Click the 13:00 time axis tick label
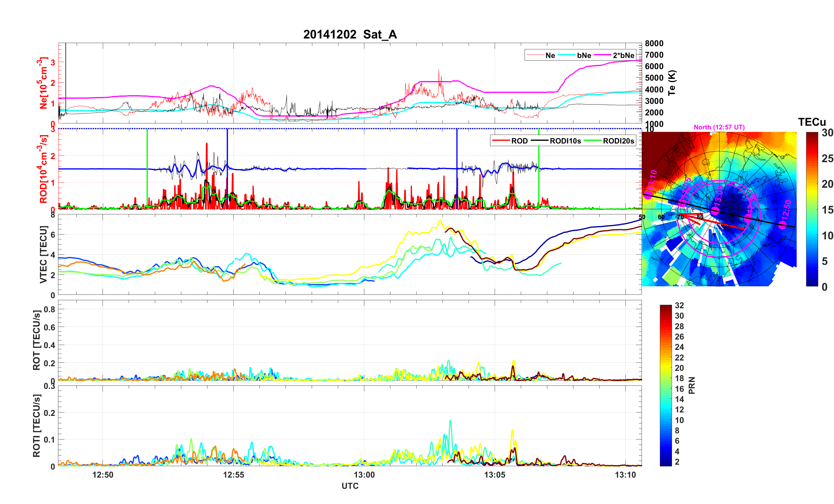 click(x=364, y=474)
